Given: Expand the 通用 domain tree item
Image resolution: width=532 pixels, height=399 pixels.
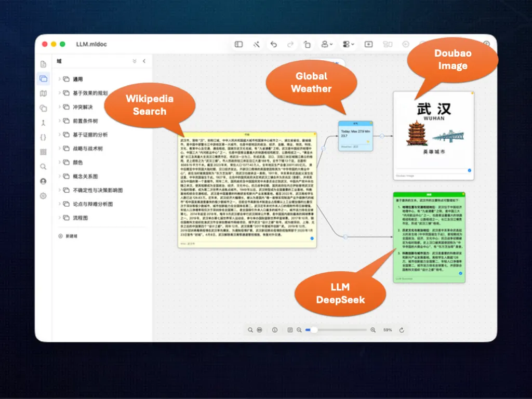Looking at the screenshot, I should [x=59, y=79].
